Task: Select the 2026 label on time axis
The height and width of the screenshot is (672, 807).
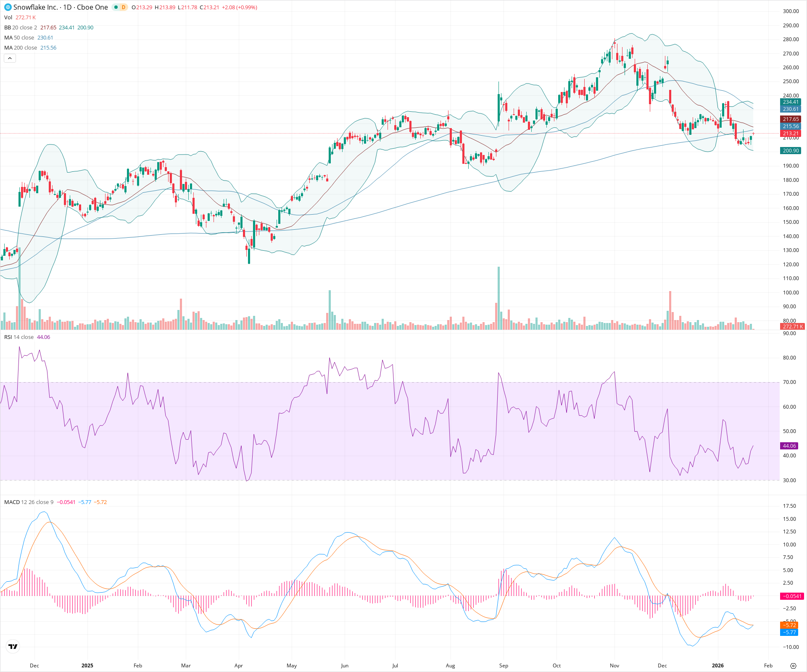Action: coord(718,666)
